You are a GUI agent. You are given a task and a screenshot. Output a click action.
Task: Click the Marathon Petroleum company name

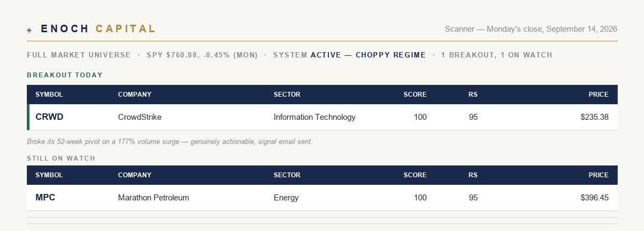click(x=153, y=198)
